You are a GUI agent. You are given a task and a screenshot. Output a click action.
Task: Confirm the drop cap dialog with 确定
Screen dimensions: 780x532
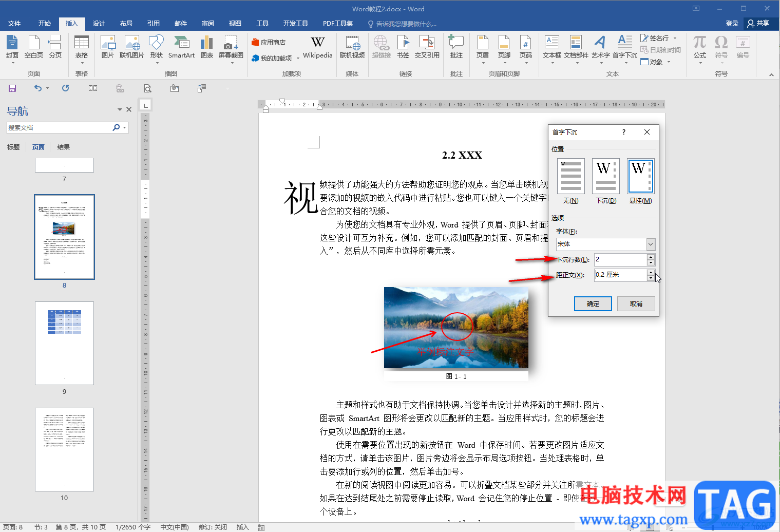tap(593, 304)
